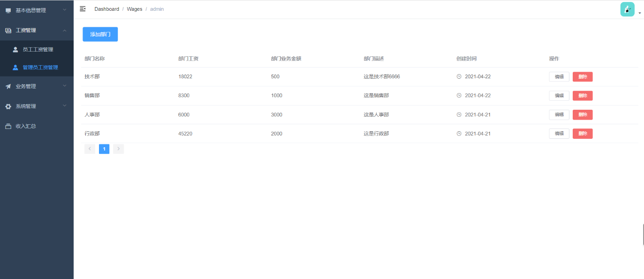Click the clock icon in the 人事部 row
The width and height of the screenshot is (644, 279).
(459, 114)
